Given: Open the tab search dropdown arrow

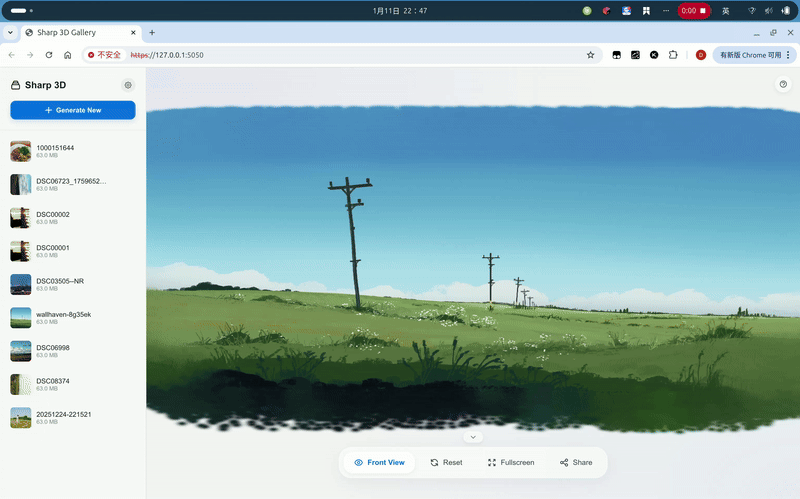Looking at the screenshot, I should coord(10,33).
